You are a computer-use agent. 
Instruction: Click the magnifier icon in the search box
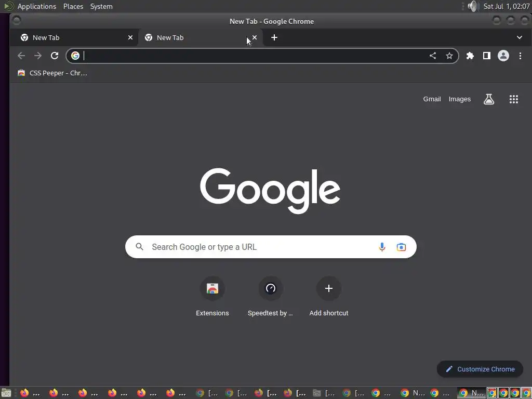pyautogui.click(x=139, y=247)
